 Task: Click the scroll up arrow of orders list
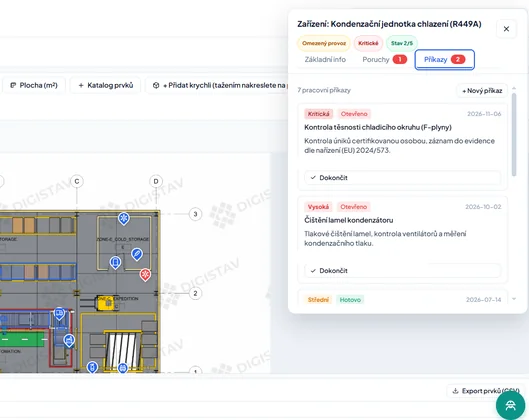pos(514,88)
